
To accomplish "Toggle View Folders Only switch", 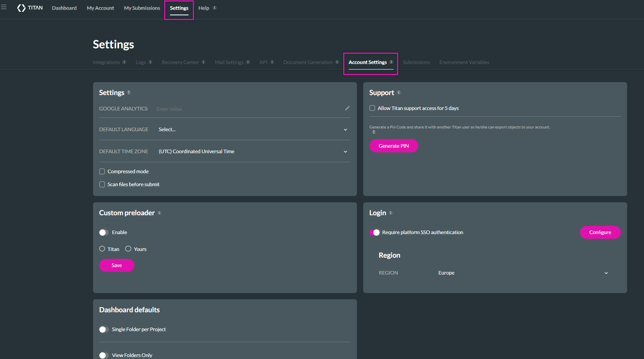I will click(x=104, y=355).
